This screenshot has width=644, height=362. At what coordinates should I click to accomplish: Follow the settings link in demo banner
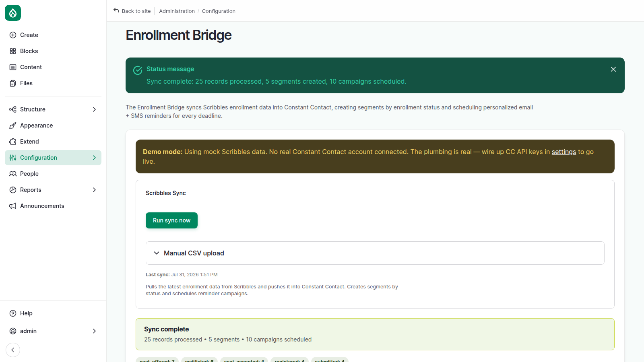tap(563, 152)
